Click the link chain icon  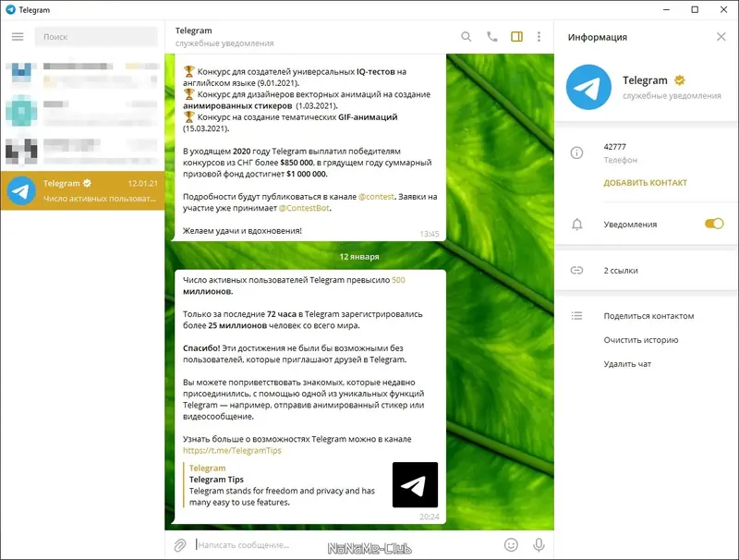576,271
